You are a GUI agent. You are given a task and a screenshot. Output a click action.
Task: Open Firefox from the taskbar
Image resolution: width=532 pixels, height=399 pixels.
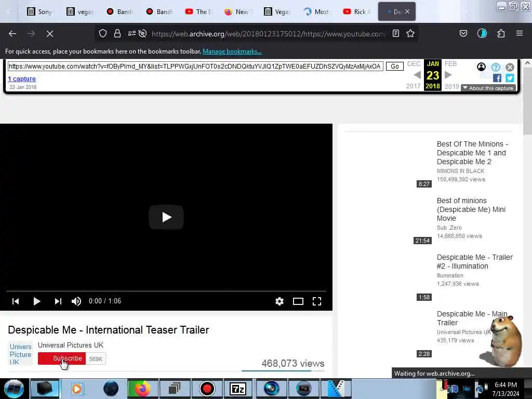point(142,389)
